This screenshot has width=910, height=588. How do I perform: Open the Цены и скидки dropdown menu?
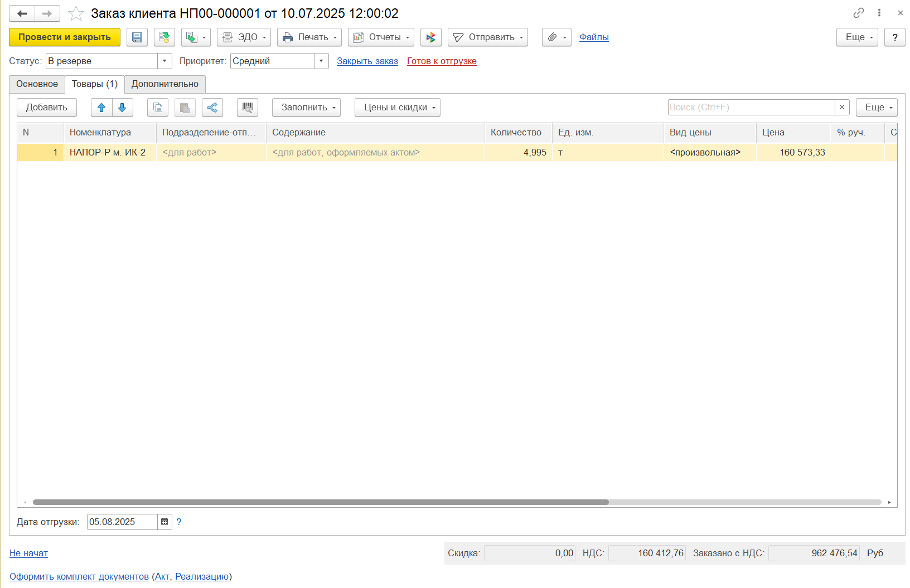pyautogui.click(x=397, y=108)
